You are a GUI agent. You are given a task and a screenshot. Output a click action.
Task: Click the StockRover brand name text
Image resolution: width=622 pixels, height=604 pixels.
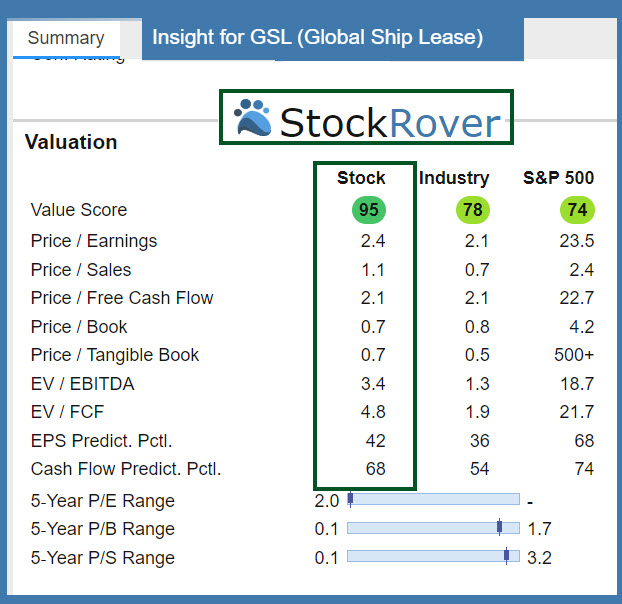click(389, 121)
